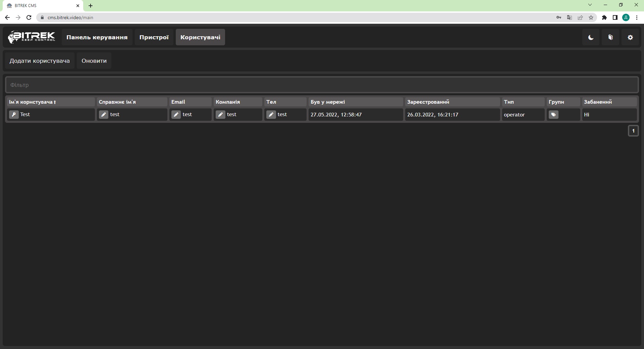This screenshot has height=349, width=644.
Task: Click the pencil icon in Компанія column
Action: [220, 114]
